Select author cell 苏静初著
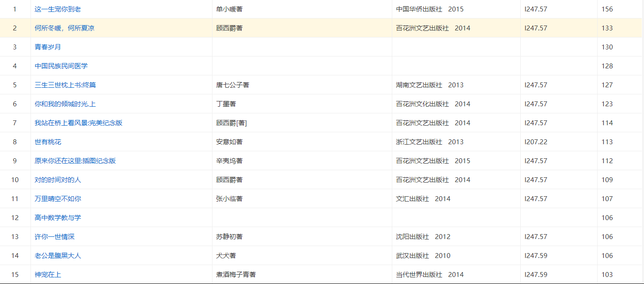 pos(229,236)
